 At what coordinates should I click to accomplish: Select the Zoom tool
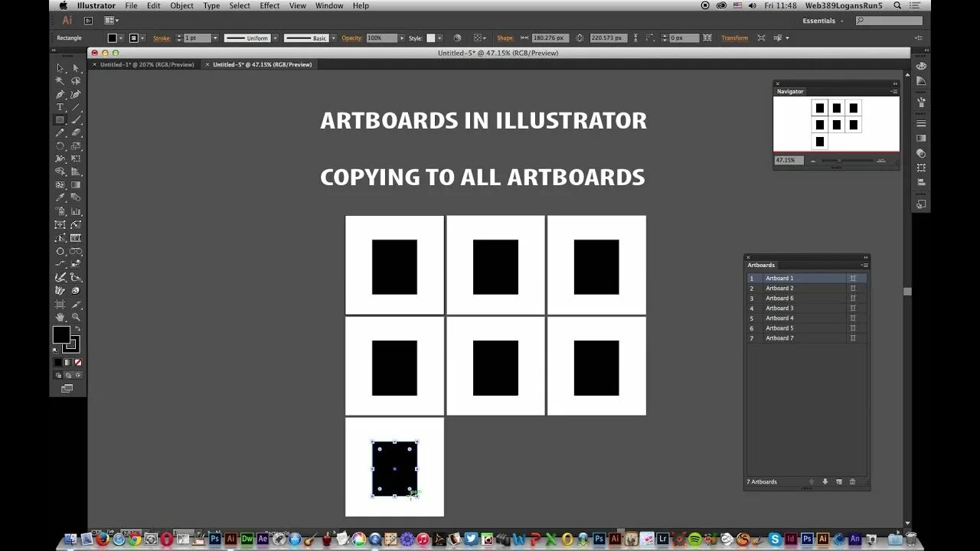76,317
